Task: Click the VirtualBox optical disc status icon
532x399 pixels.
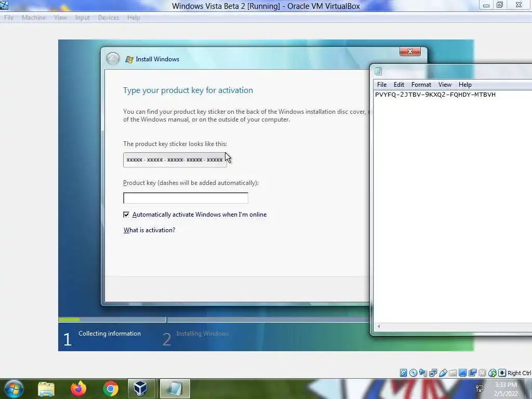Action: click(413, 373)
